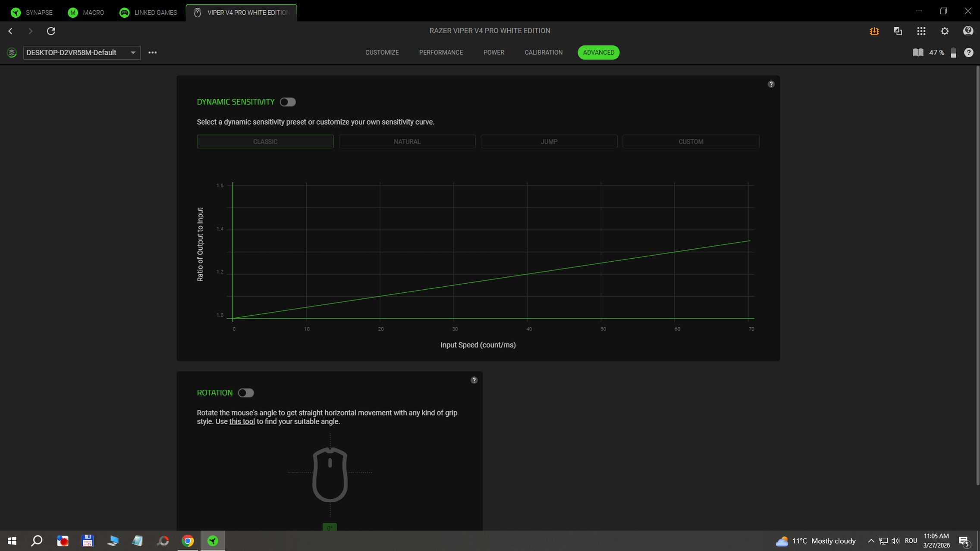
Task: Open Synapse settings gear icon
Action: (945, 31)
